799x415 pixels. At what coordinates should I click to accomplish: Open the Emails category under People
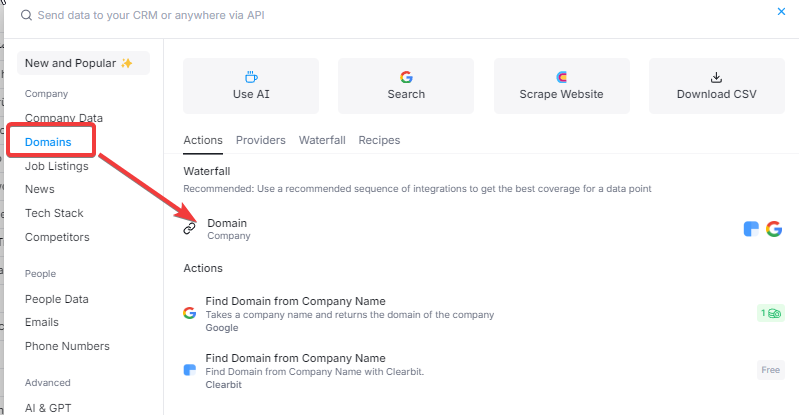[42, 322]
